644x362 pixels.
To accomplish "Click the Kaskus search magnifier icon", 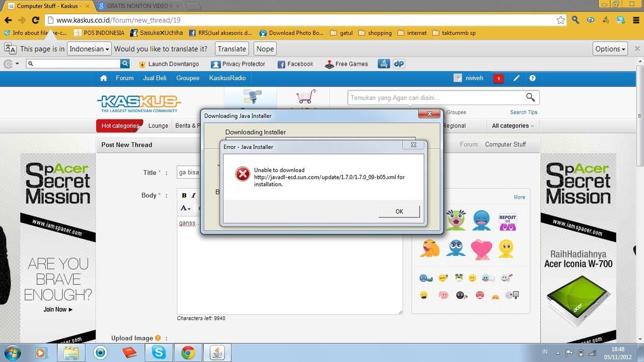I will pos(530,97).
